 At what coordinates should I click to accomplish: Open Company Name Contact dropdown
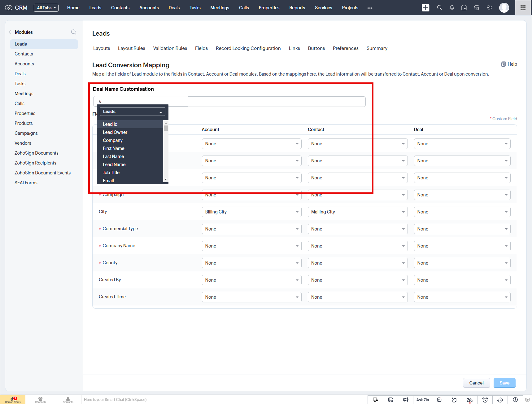(x=358, y=246)
